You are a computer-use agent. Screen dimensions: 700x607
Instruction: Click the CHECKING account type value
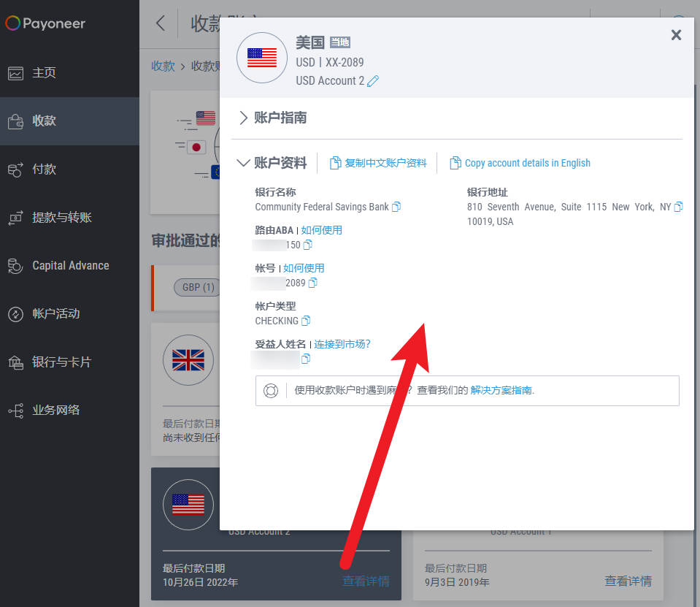click(277, 321)
